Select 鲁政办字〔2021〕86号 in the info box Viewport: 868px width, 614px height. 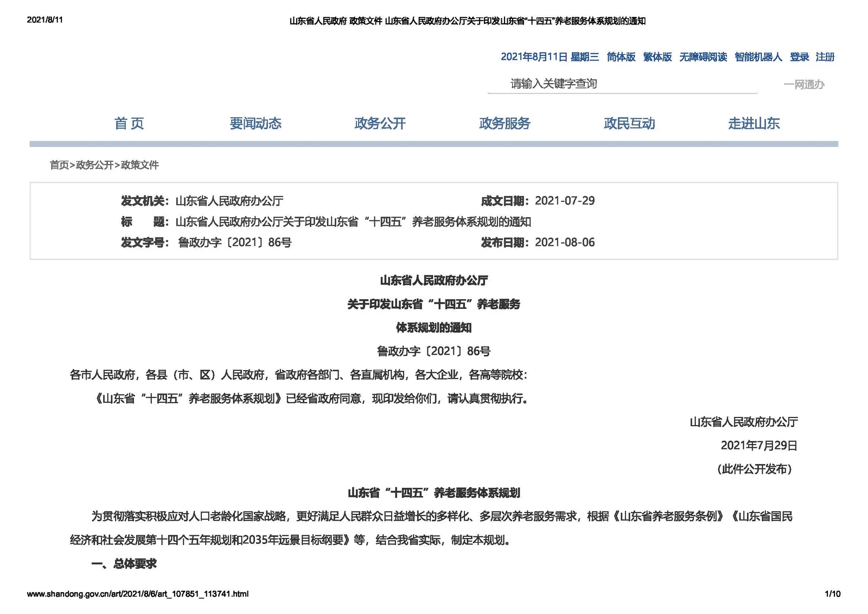point(234,242)
